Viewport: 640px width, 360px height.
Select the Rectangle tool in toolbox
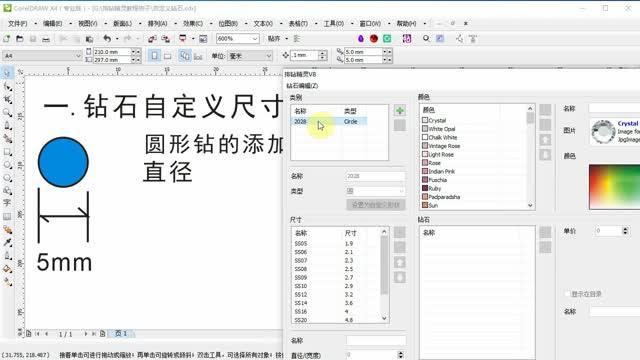pos(7,152)
